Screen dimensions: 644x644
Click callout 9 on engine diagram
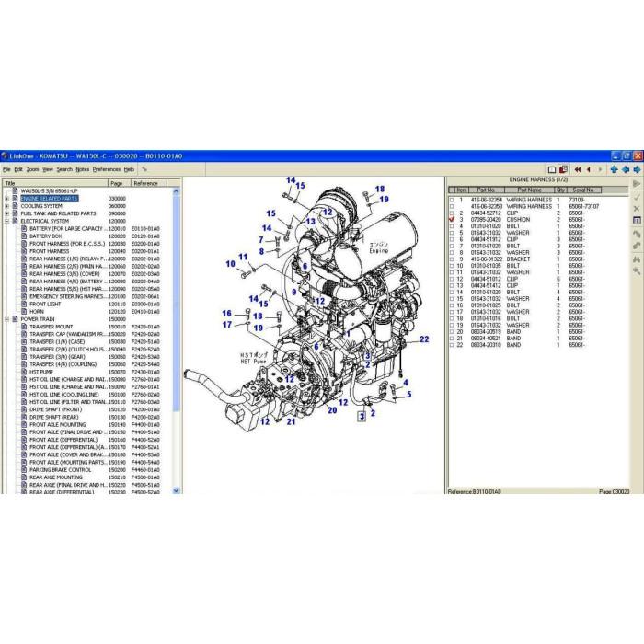pos(294,292)
